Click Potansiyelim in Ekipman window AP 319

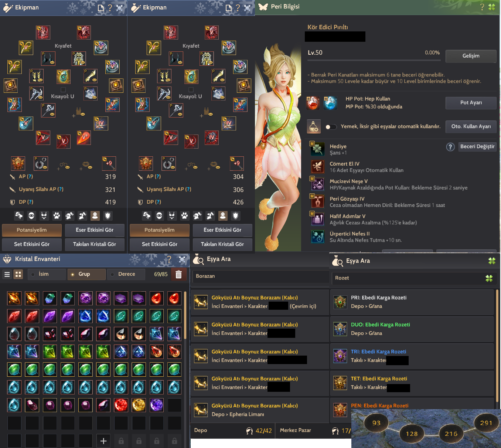point(32,230)
